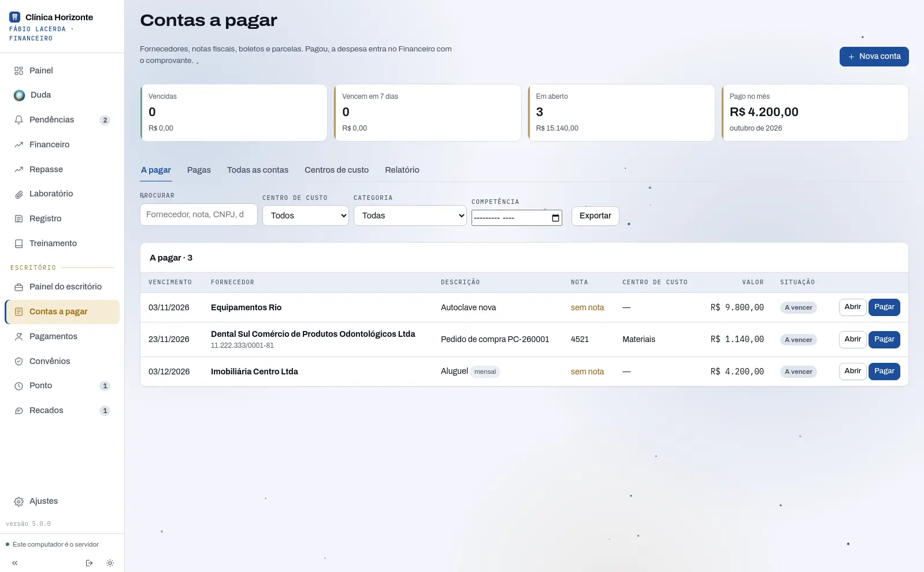Expand the Centro de custo dropdown

[306, 216]
